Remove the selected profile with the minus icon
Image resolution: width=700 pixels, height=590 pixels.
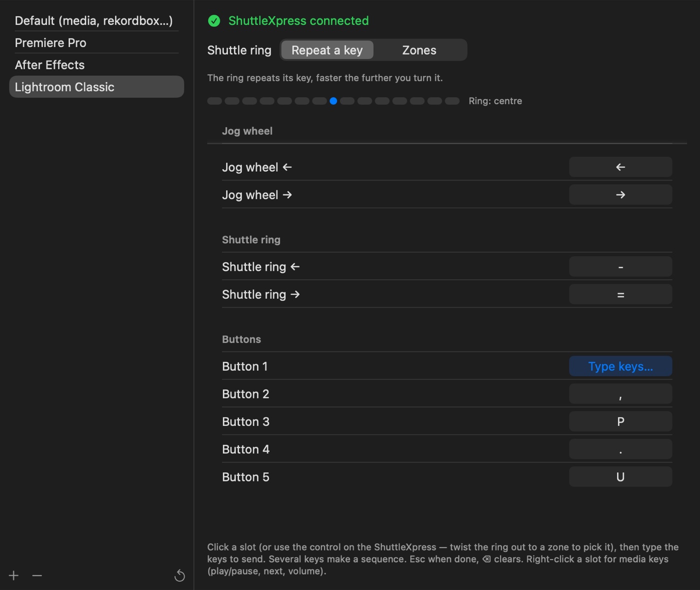pos(37,575)
